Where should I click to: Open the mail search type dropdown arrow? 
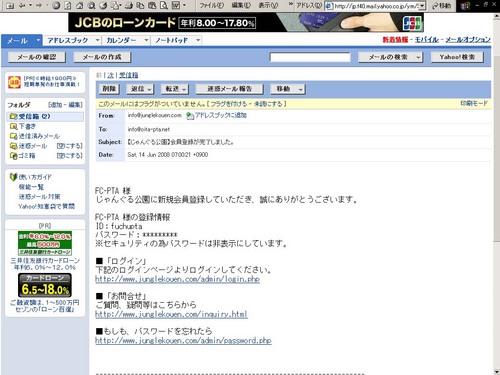[418, 57]
